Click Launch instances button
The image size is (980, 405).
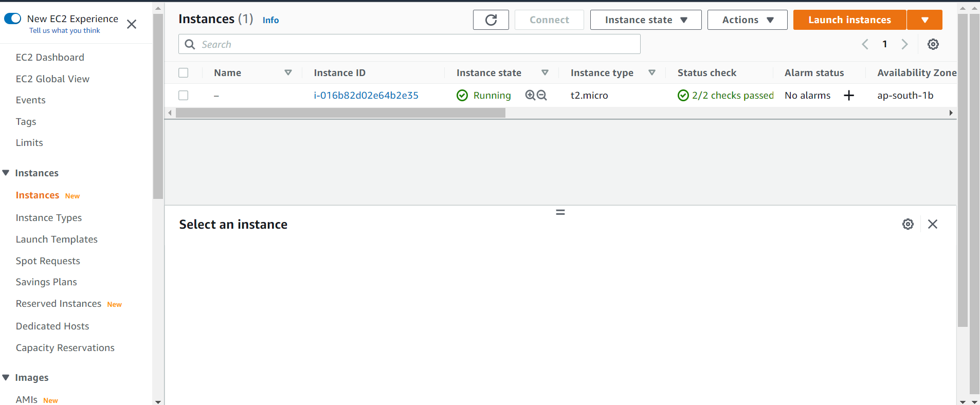(x=849, y=20)
